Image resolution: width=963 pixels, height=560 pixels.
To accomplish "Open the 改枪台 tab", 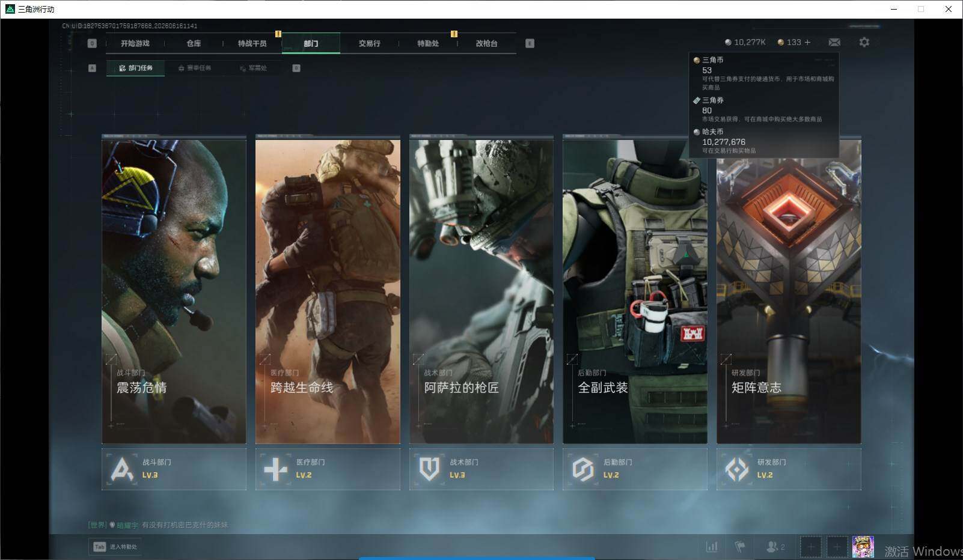I will tap(486, 43).
